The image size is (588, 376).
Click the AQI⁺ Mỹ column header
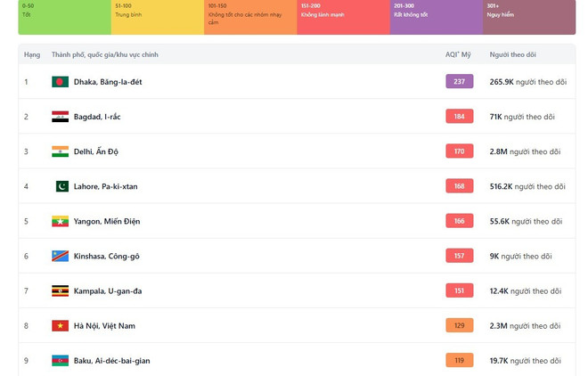(x=458, y=55)
